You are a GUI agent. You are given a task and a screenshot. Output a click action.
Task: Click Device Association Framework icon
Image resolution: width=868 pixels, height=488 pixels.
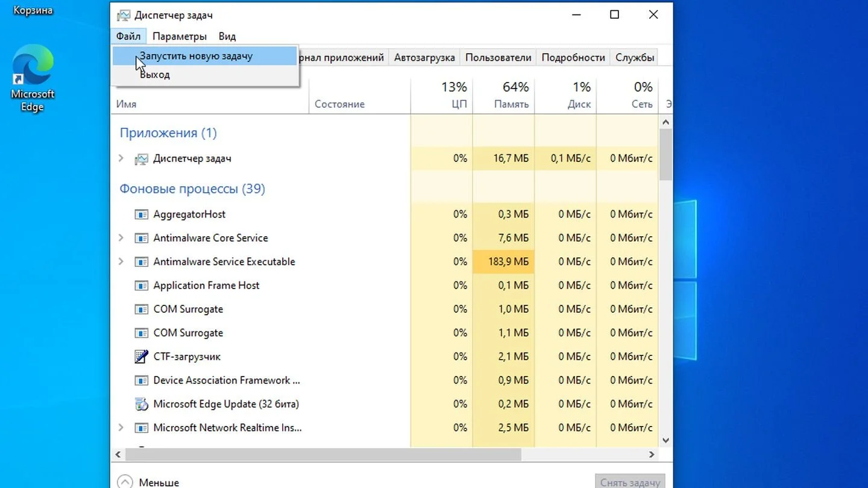[141, 381]
